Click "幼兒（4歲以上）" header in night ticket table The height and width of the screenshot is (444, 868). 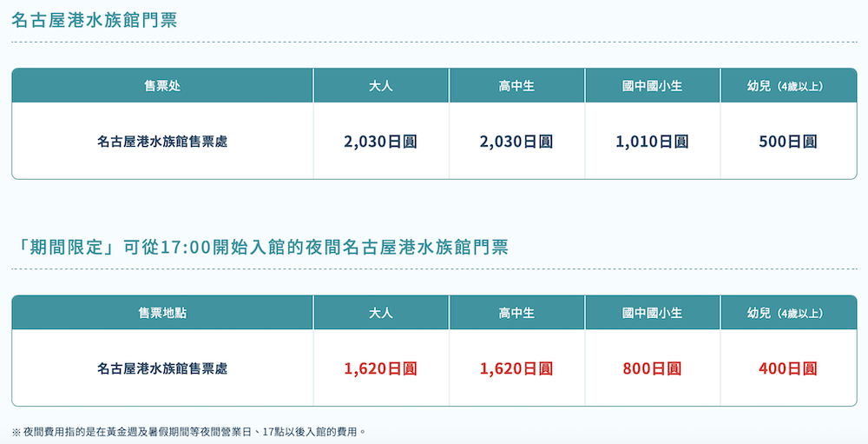coord(788,313)
